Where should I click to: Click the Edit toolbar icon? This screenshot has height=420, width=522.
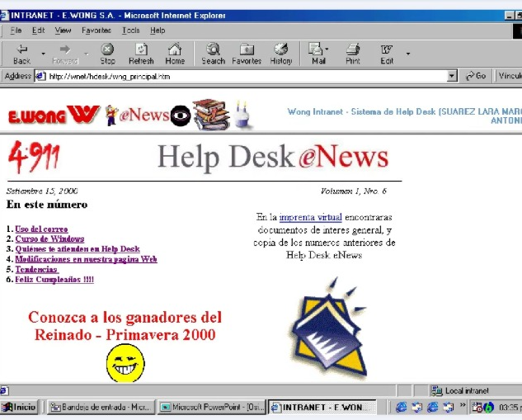coord(387,54)
